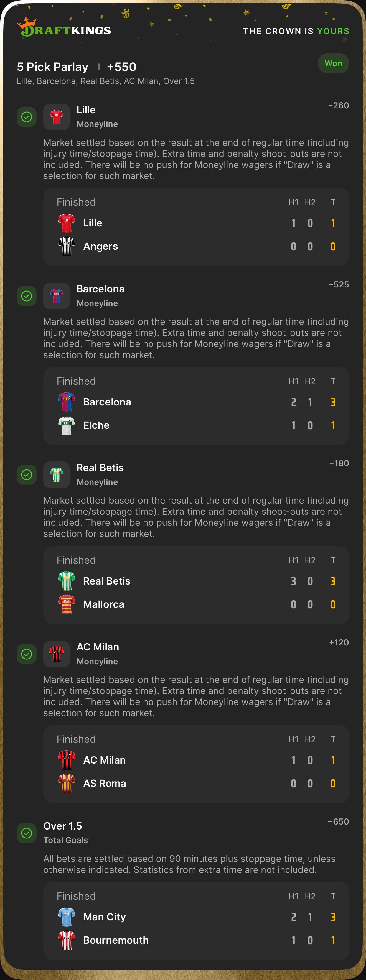Click the Real Betis jersey pick icon
The image size is (366, 980).
click(56, 475)
